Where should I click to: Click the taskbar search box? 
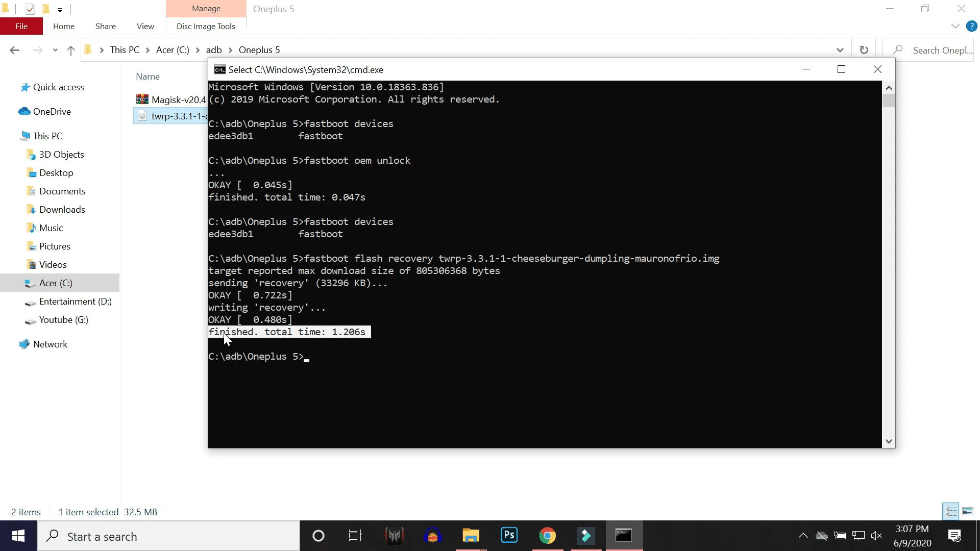click(x=168, y=536)
